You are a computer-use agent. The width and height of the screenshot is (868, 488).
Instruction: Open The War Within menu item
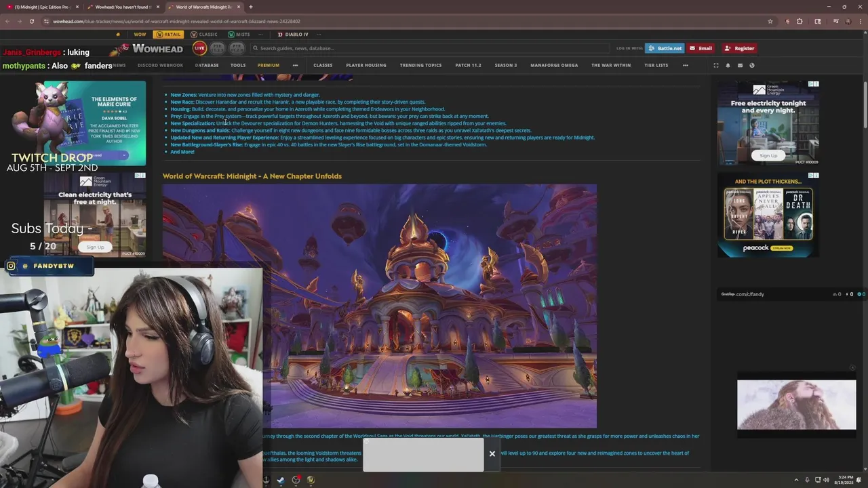point(611,65)
